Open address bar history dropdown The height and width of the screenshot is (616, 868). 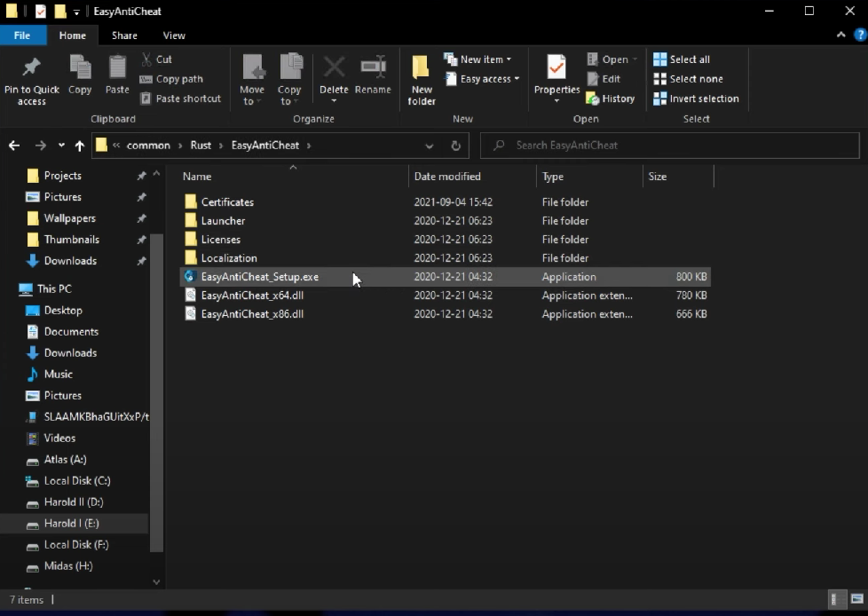[x=430, y=146]
